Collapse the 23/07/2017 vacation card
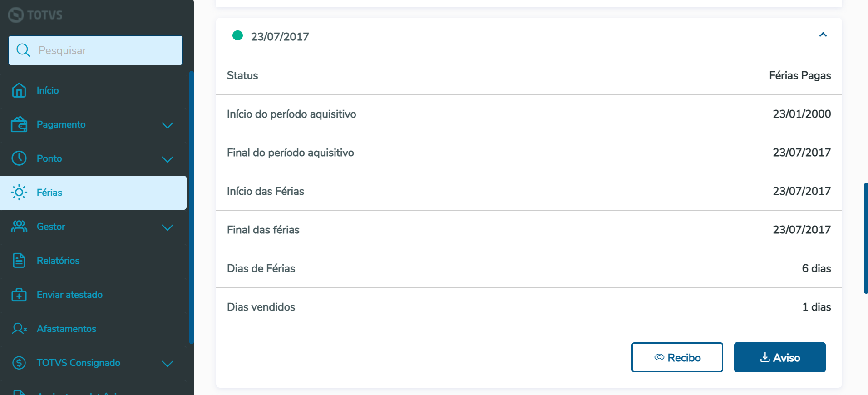868x395 pixels. 823,35
